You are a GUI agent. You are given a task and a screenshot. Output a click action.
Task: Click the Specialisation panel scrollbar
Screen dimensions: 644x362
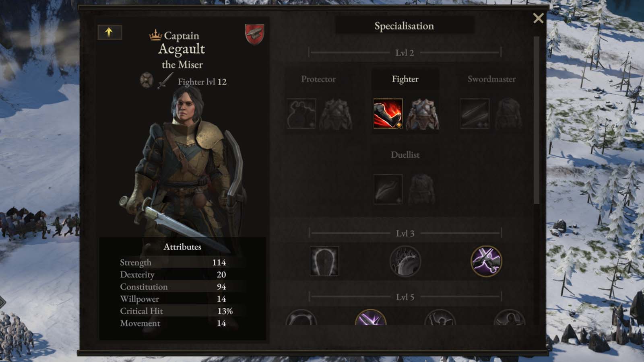pyautogui.click(x=536, y=121)
